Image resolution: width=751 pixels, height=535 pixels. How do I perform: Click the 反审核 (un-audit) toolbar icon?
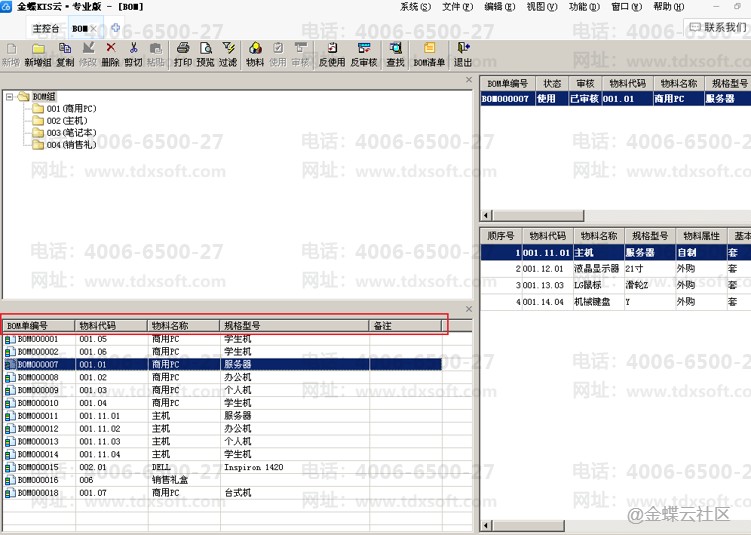click(x=364, y=54)
